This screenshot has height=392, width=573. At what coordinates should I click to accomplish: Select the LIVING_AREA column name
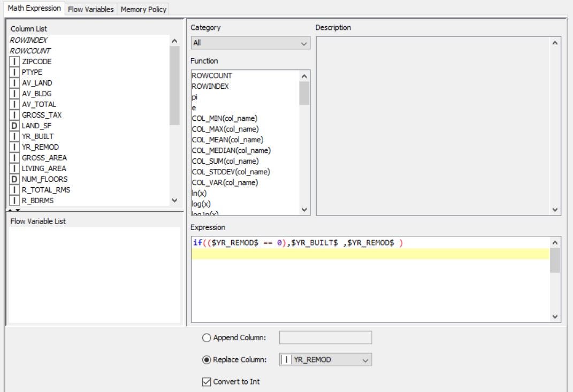(x=44, y=168)
